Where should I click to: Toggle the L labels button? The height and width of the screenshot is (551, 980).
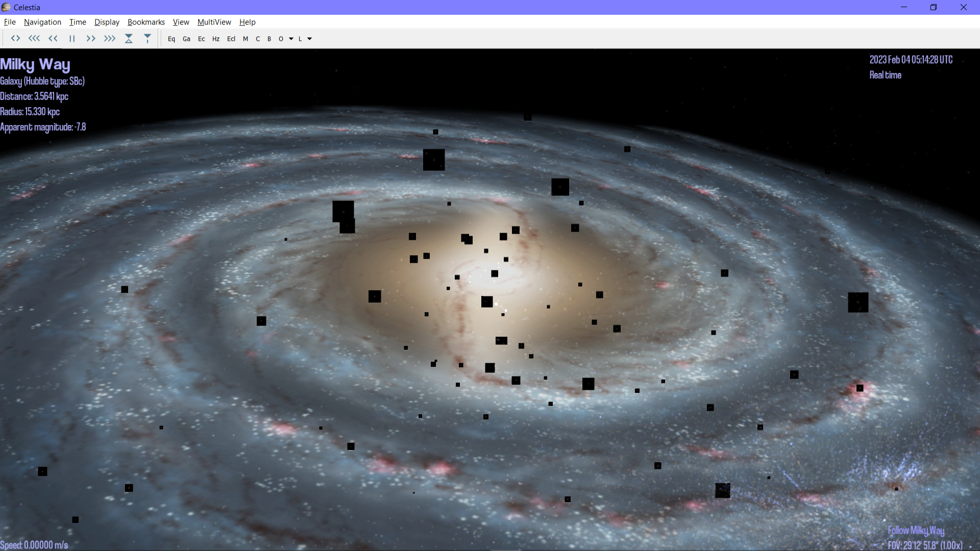300,39
